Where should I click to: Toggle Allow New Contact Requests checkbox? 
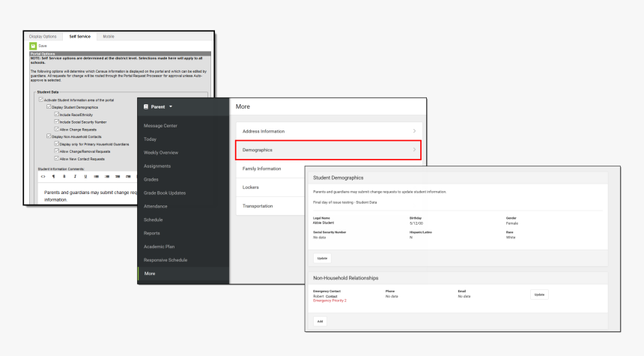point(57,158)
